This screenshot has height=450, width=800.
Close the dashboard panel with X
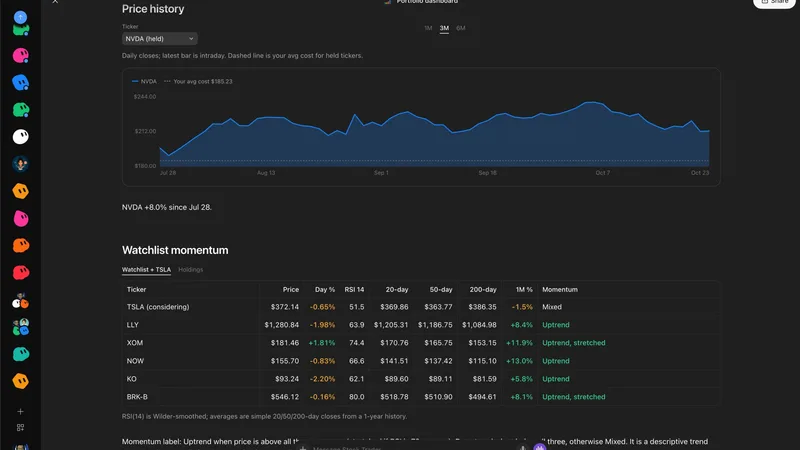pos(55,2)
